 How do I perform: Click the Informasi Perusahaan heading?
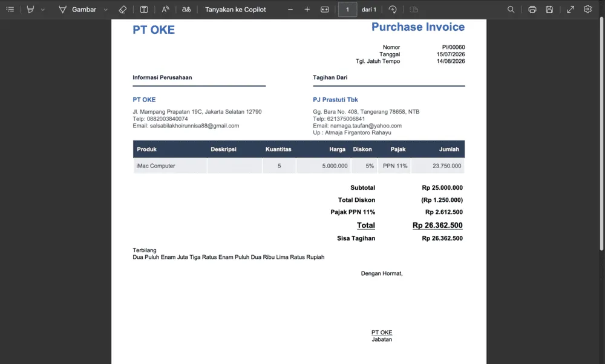tap(162, 77)
